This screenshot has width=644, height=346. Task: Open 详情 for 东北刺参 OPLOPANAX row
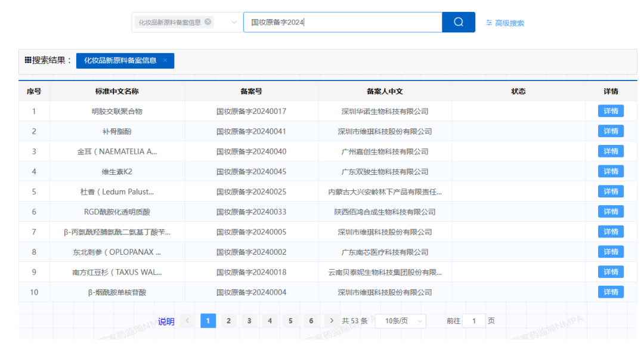click(x=611, y=252)
